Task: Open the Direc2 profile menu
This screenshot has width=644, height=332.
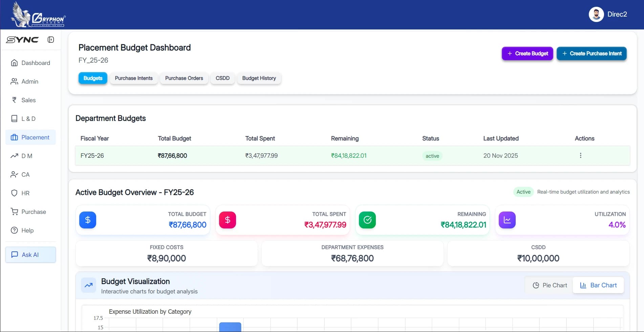Action: 608,14
